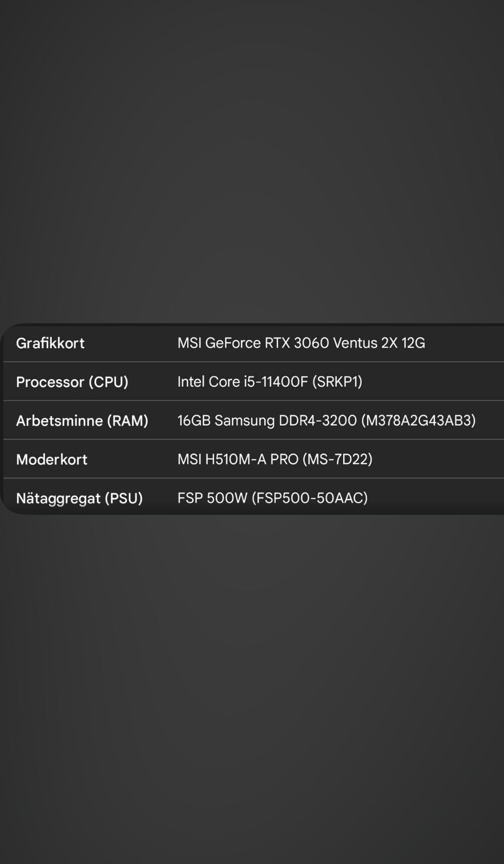The width and height of the screenshot is (504, 864).
Task: Select the 16GB Samsung text
Action: click(x=226, y=421)
